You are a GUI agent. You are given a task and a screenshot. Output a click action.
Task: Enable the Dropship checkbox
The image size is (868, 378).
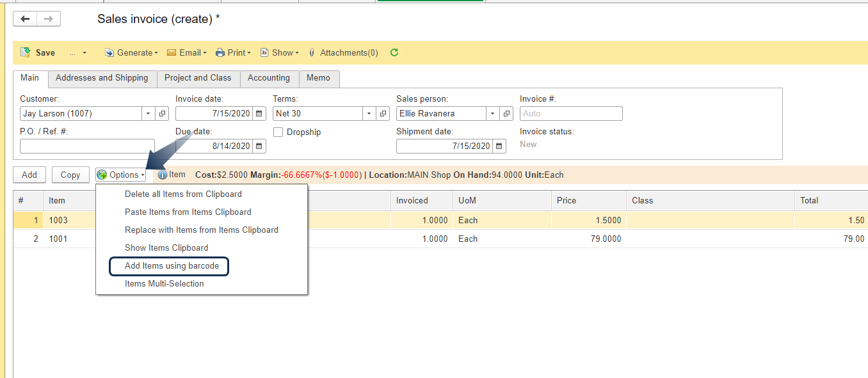(x=278, y=132)
